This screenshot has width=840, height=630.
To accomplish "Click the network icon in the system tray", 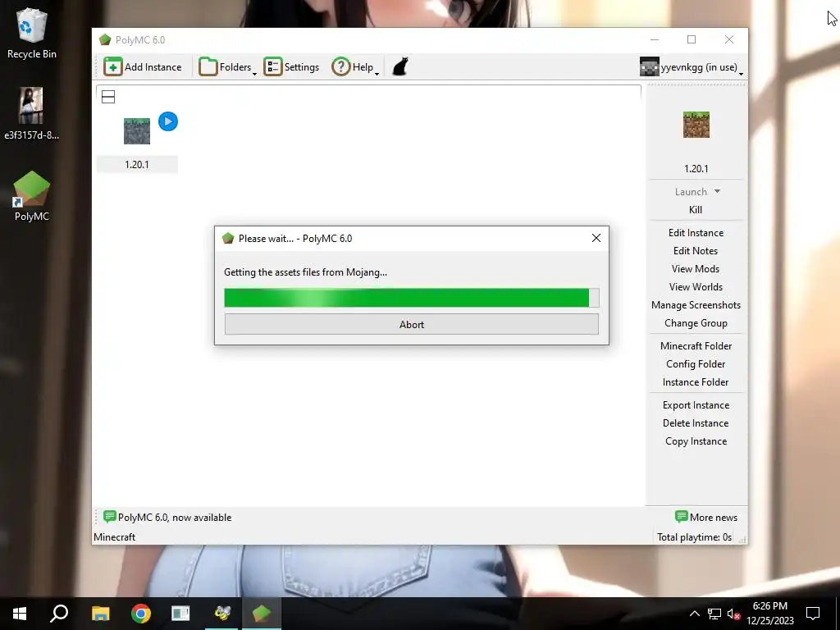I will point(714,614).
